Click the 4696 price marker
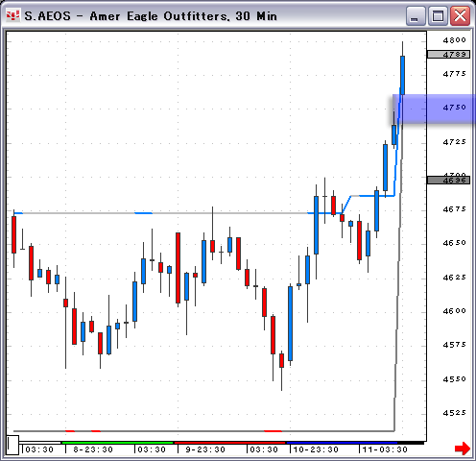This screenshot has height=461, width=476. [448, 181]
